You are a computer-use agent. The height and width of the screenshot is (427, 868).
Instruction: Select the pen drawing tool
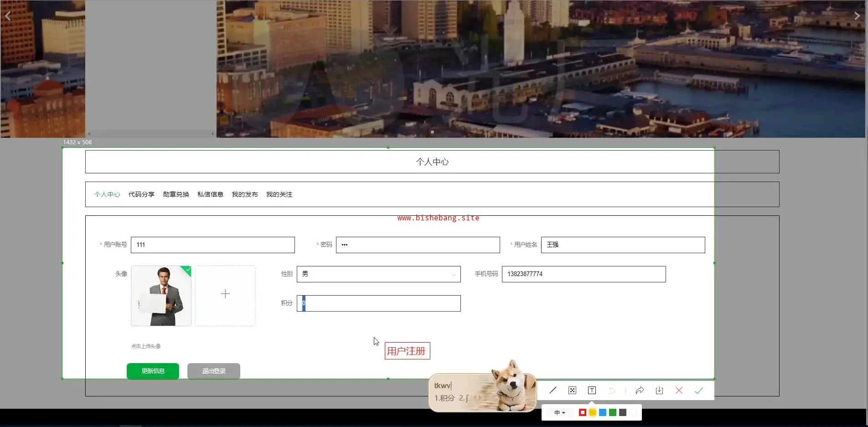pyautogui.click(x=553, y=391)
